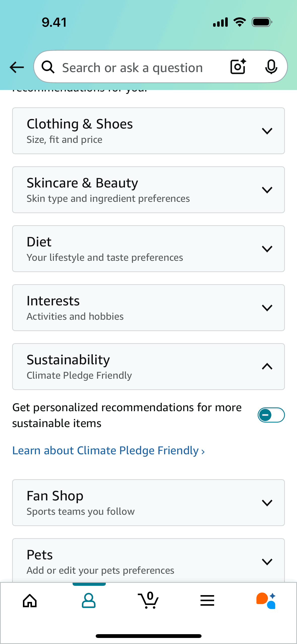This screenshot has height=644, width=297.
Task: Open camera lens search
Action: pos(238,67)
